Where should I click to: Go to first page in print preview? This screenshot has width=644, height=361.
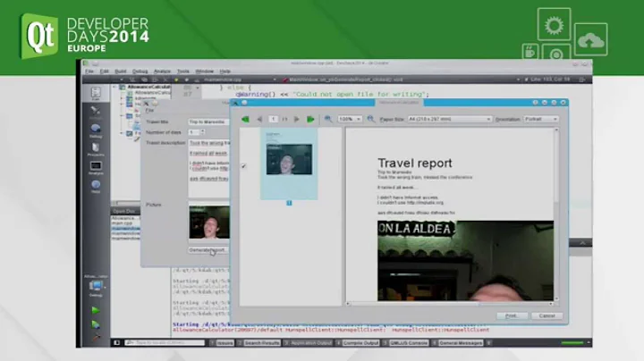(x=245, y=119)
